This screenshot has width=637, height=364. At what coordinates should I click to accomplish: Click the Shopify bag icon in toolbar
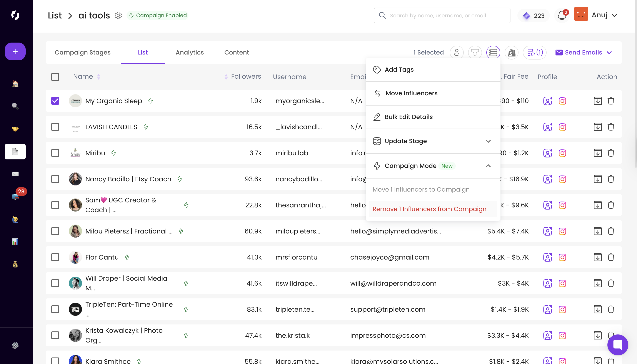(511, 53)
